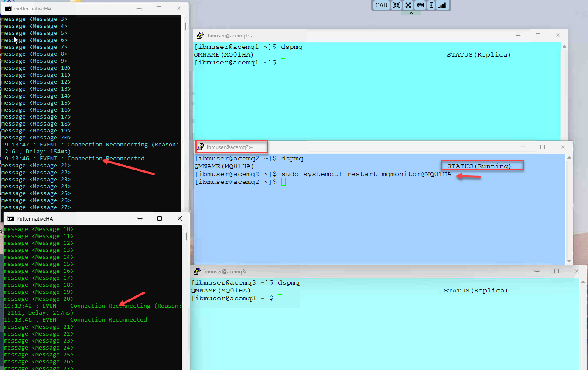Click STATUS(Running) in the acemq2 terminal
The image size is (588, 370).
click(x=479, y=166)
